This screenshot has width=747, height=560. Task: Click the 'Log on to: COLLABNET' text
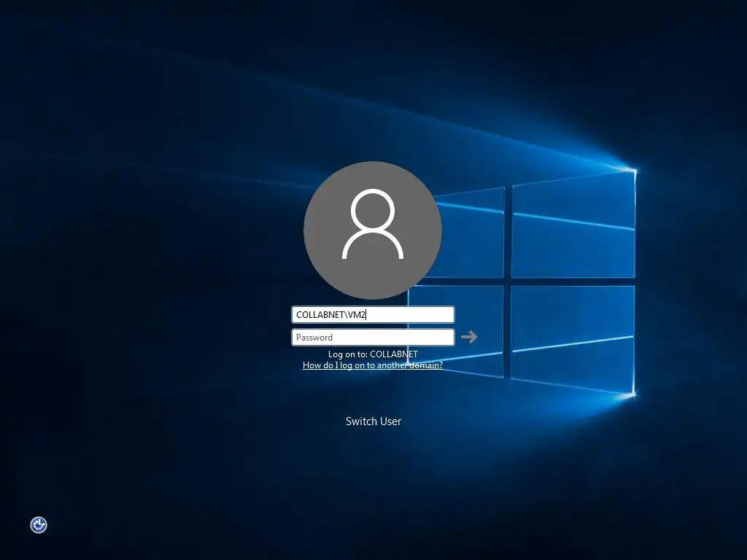click(x=373, y=354)
